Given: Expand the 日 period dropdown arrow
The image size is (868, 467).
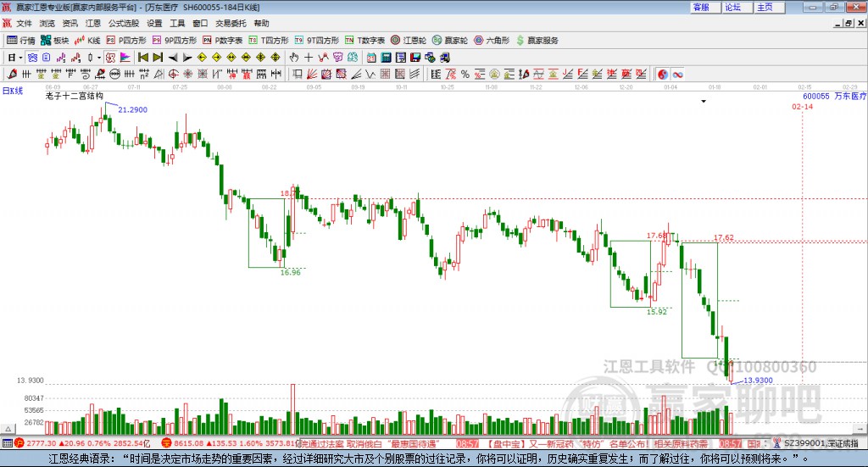Looking at the screenshot, I should coord(20,58).
